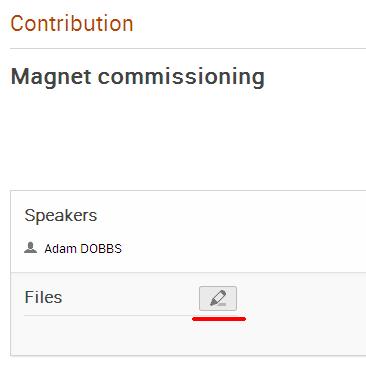Click the word commissioning in the title
Screen dimensions: 366x383
click(x=181, y=77)
